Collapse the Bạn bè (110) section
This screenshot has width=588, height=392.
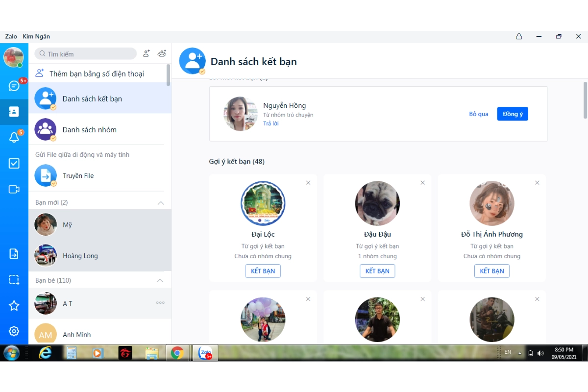(x=160, y=281)
